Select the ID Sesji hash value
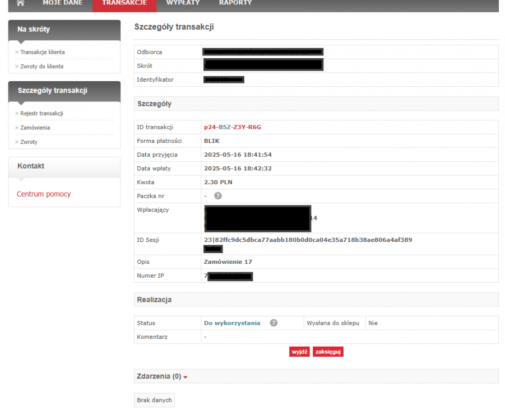Viewport: 505px width, 420px height. pyautogui.click(x=308, y=240)
